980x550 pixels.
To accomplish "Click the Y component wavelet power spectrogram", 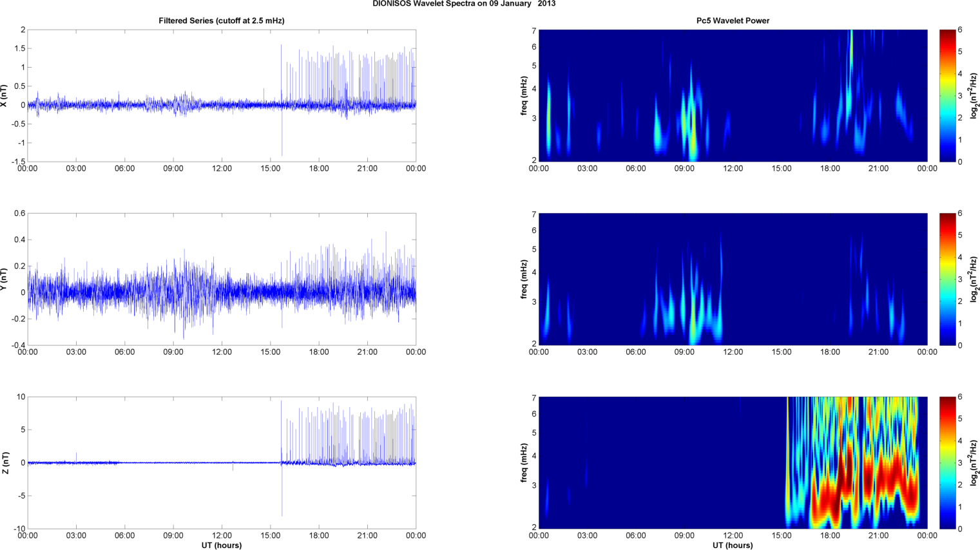I will point(733,279).
